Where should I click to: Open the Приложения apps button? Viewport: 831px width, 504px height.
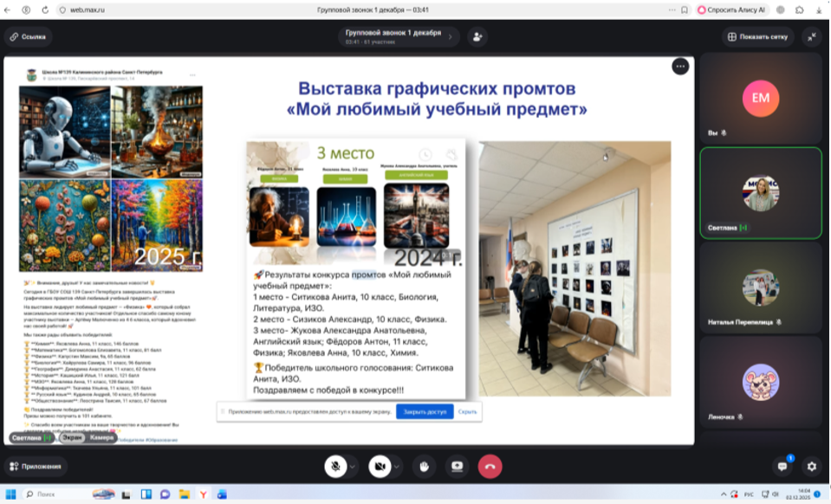[36, 467]
